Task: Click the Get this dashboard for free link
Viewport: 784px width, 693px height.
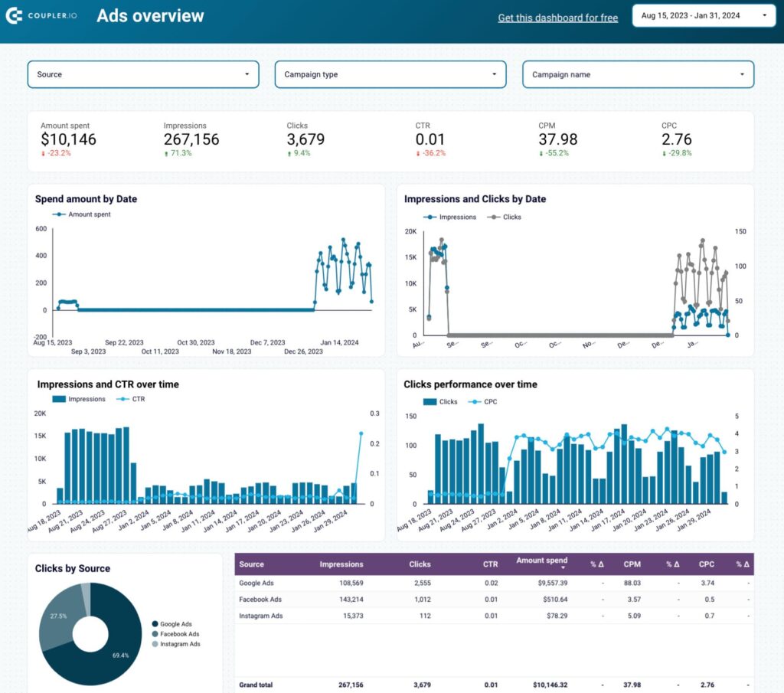Action: [557, 18]
